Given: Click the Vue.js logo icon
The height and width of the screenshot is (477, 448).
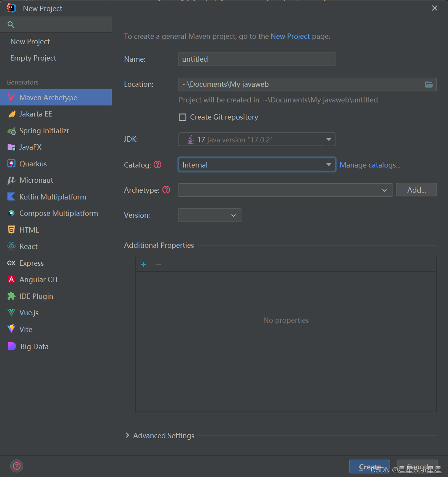Looking at the screenshot, I should 11,313.
